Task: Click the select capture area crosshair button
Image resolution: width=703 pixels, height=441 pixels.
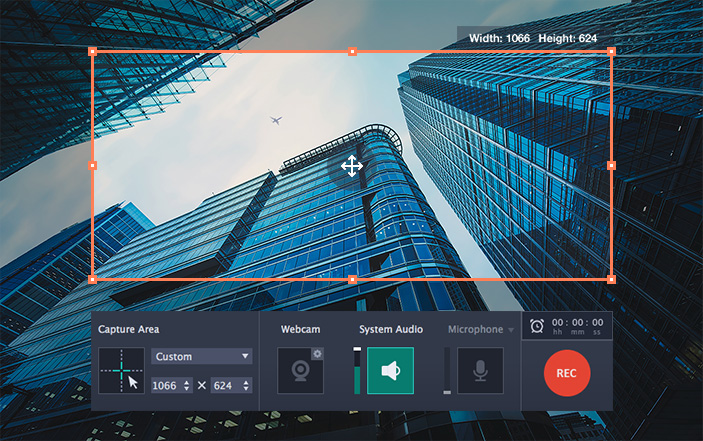Action: point(122,371)
